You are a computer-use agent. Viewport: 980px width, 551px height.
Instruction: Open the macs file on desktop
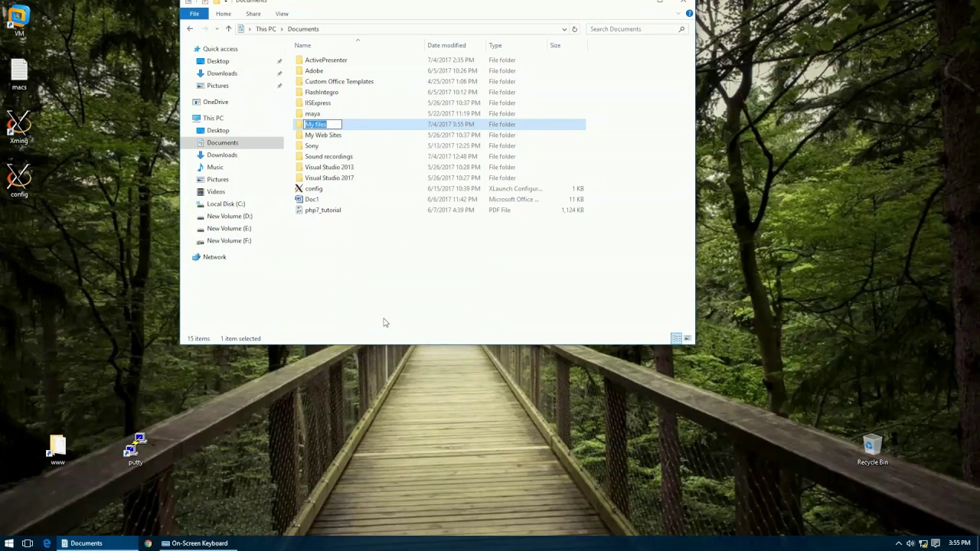click(19, 74)
